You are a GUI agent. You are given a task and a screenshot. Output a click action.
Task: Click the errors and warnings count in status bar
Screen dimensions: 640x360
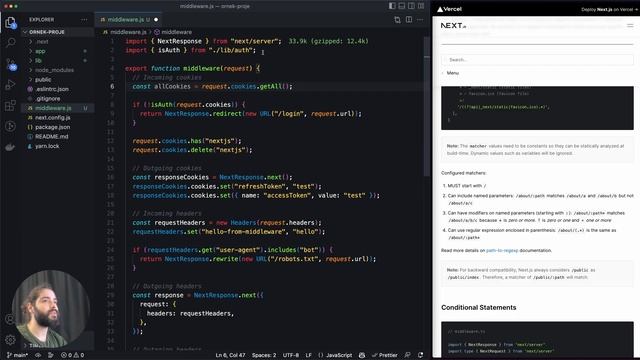coord(73,355)
